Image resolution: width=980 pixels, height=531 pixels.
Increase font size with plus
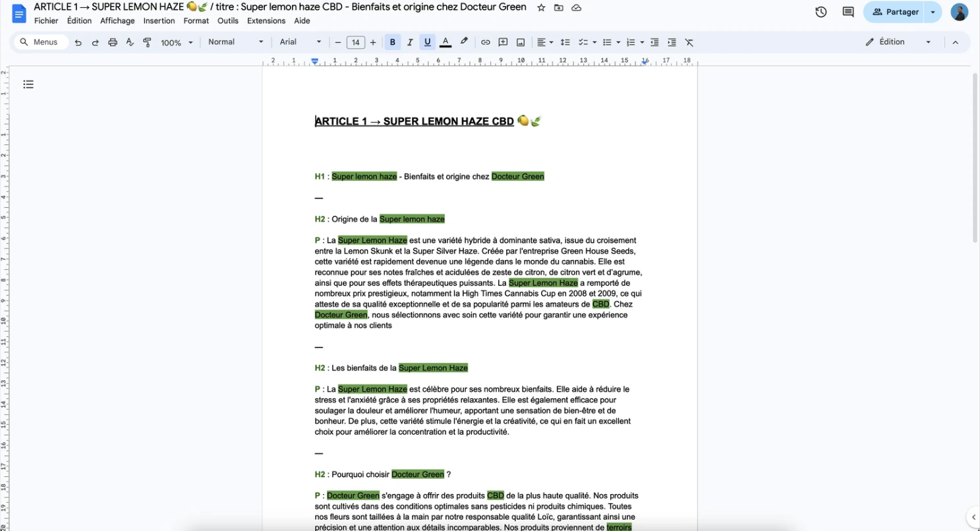373,42
